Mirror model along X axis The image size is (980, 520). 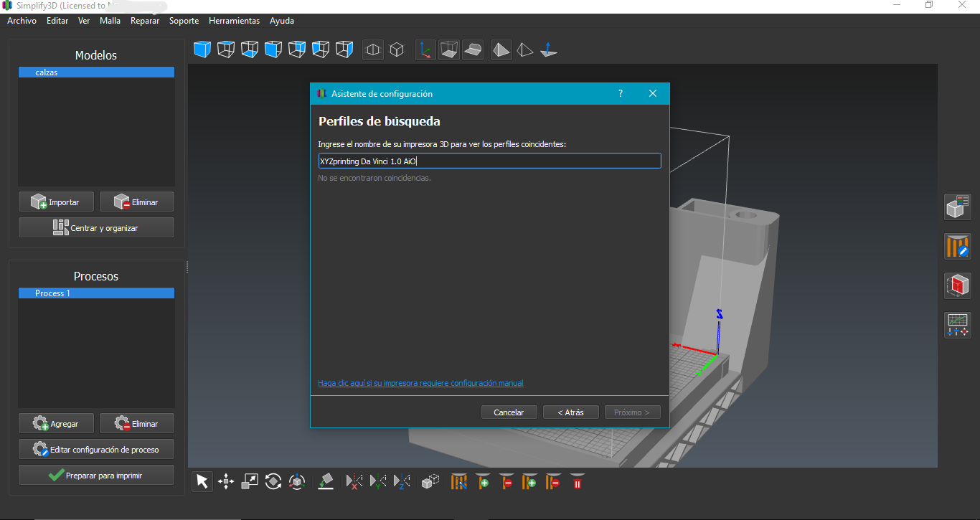pyautogui.click(x=354, y=481)
